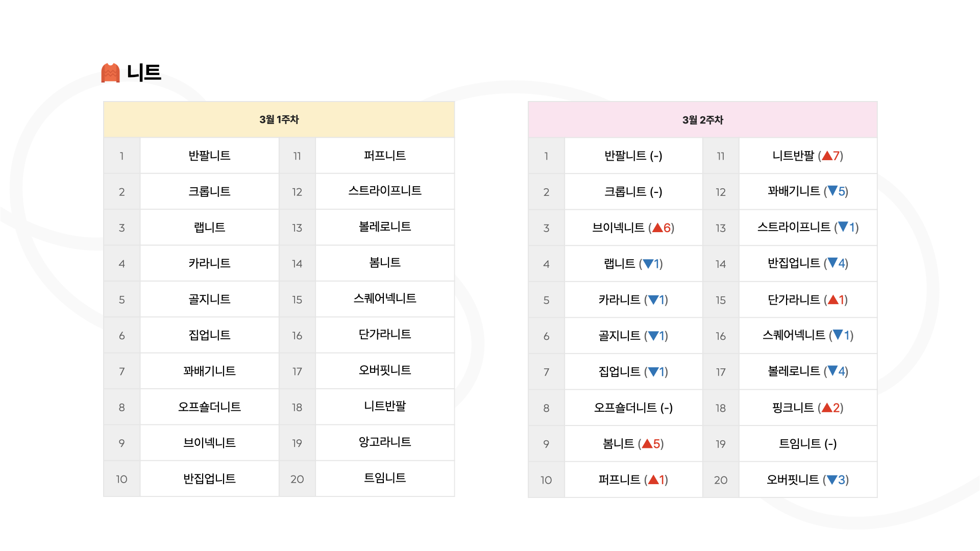Click 오버핏니트 in the 3월 1주차 table
The image size is (980, 551).
click(385, 370)
